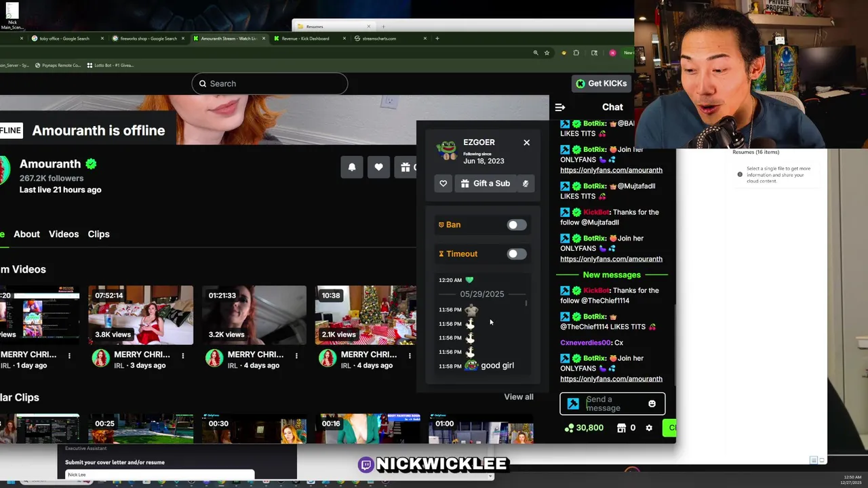Viewport: 868px width, 488px height.
Task: Open the Lotto Bot bookmark
Action: [x=110, y=66]
